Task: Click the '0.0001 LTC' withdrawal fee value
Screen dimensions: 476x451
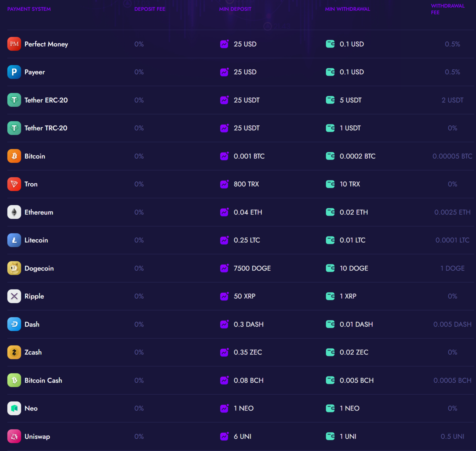Action: coord(452,240)
